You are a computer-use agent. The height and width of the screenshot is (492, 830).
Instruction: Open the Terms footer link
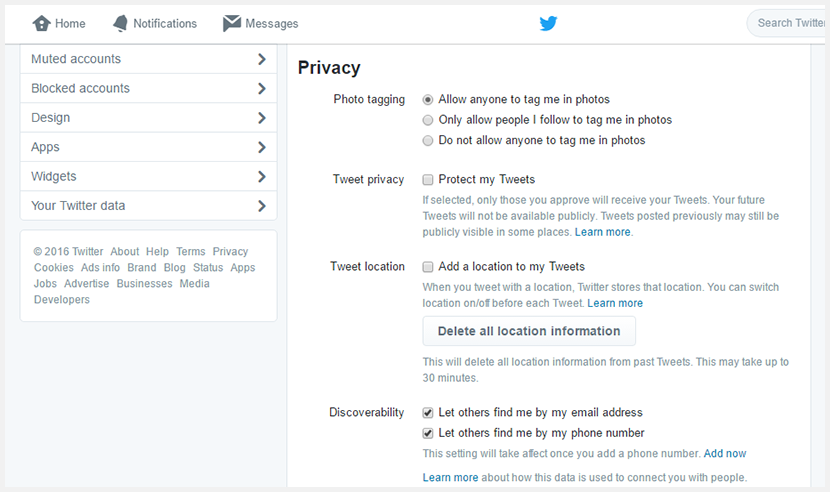[191, 252]
